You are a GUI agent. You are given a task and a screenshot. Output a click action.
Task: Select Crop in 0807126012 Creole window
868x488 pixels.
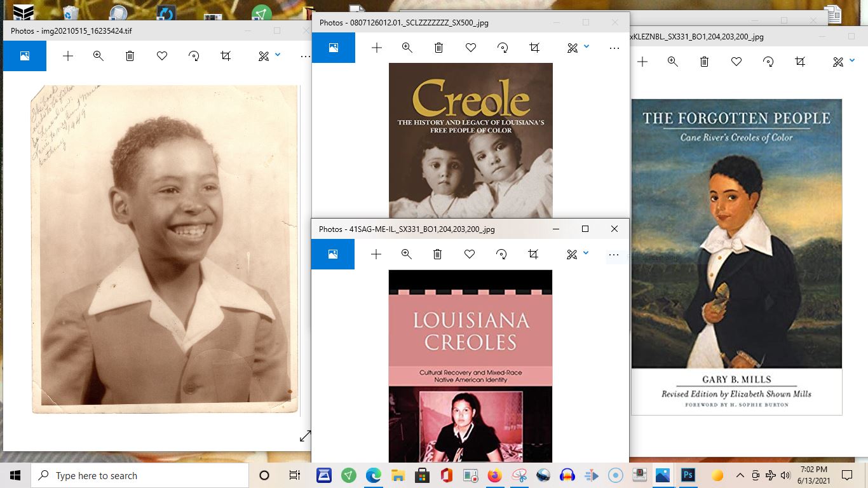[x=534, y=48]
